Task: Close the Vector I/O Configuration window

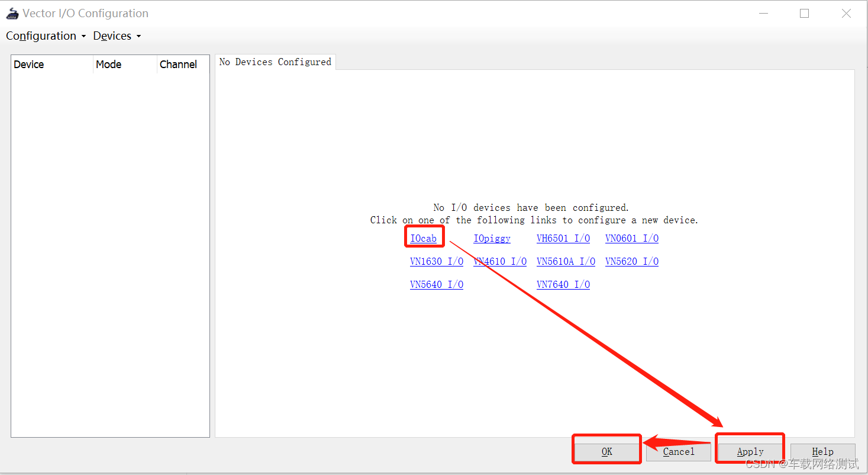Action: point(846,13)
